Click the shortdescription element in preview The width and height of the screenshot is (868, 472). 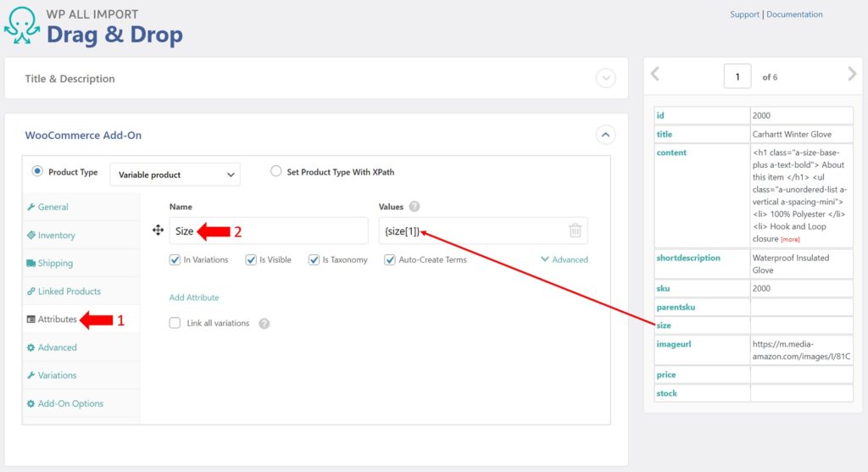[x=688, y=258]
